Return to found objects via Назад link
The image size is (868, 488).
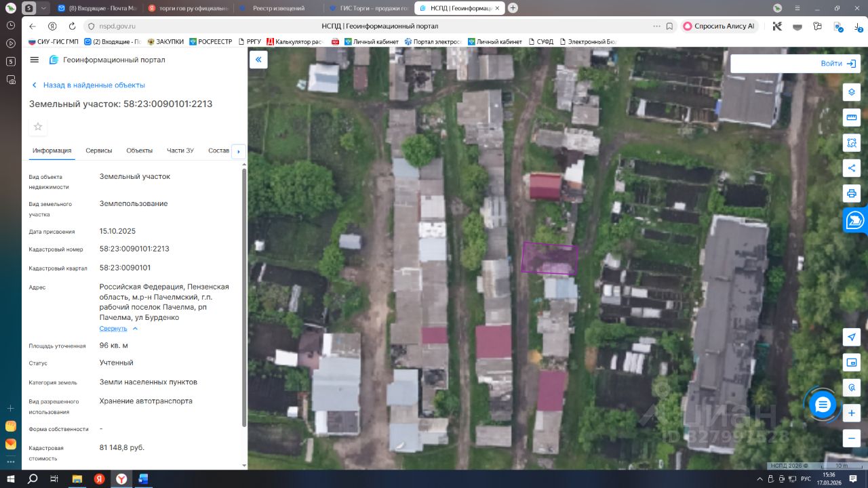coord(88,85)
